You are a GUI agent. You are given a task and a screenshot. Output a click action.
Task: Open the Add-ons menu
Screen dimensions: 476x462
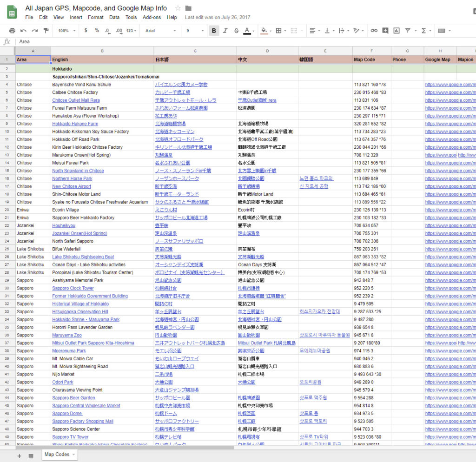(x=152, y=17)
